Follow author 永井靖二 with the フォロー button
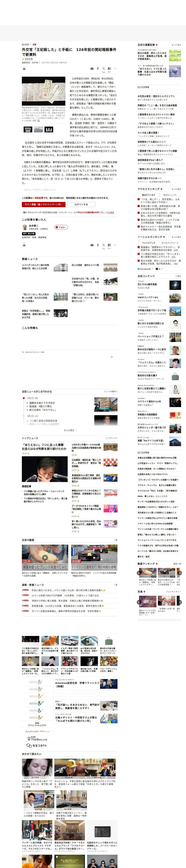186x868 pixels. pyautogui.click(x=61, y=227)
